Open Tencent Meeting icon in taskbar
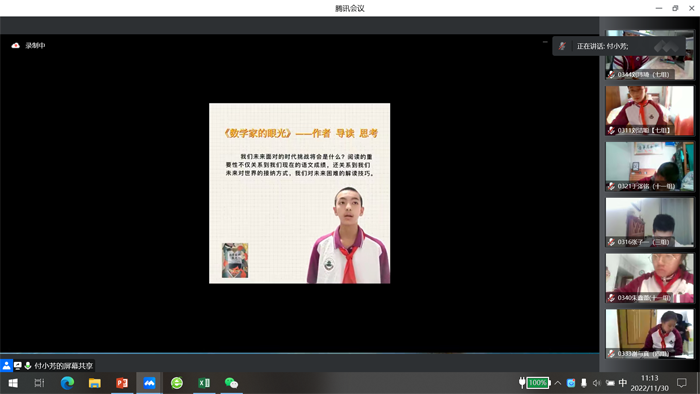Image resolution: width=700 pixels, height=394 pixels. [149, 383]
